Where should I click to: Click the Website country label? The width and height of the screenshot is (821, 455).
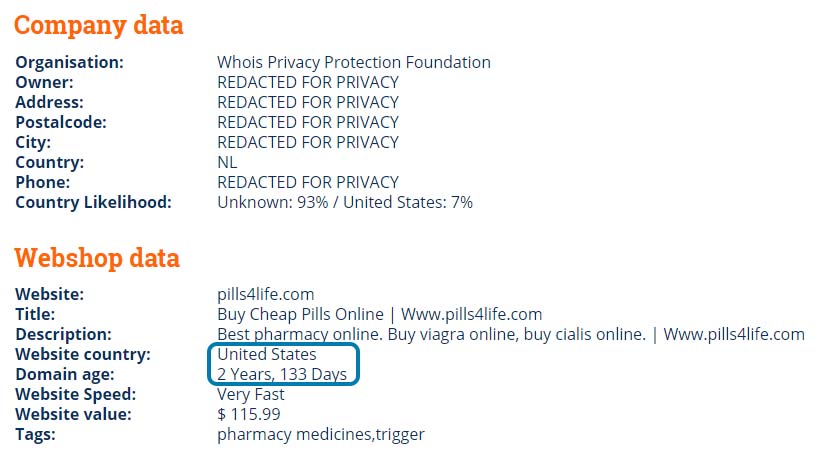[x=83, y=354]
